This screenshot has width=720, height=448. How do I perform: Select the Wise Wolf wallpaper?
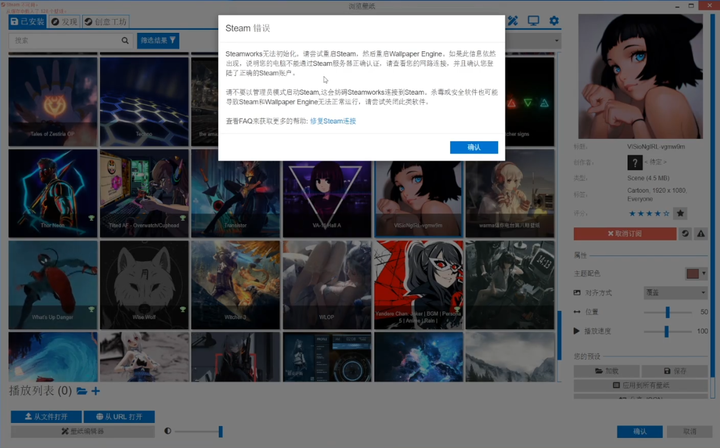pos(144,285)
